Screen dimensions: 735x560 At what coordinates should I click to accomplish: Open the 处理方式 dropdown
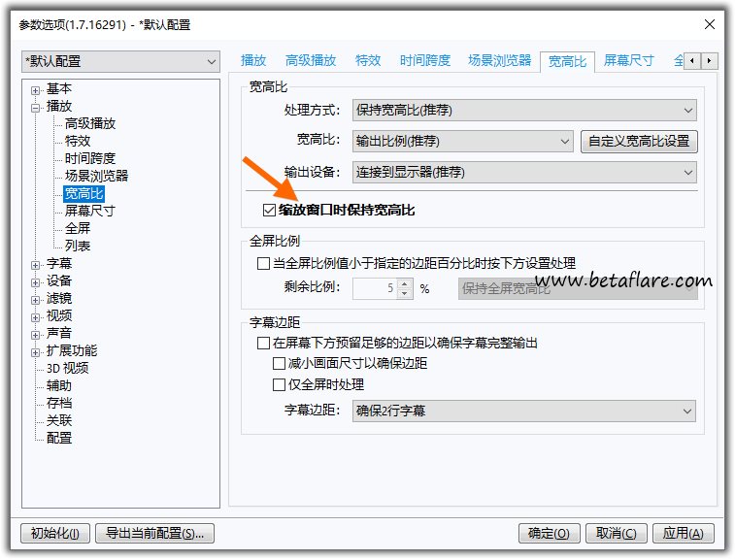pos(524,111)
